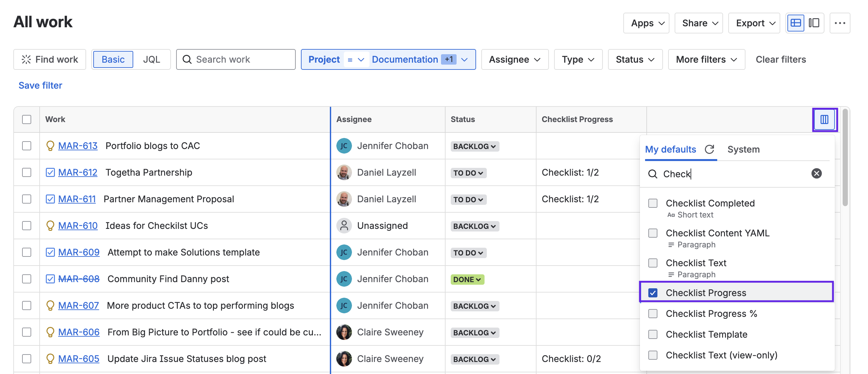Click the Find work sparkle button
Viewport: 868px width, 374px height.
click(50, 59)
